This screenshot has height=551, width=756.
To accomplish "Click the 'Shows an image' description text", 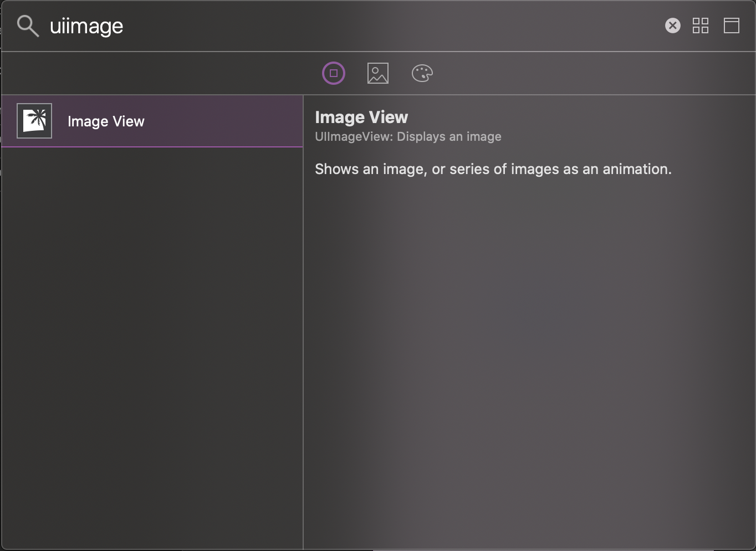I will (493, 169).
